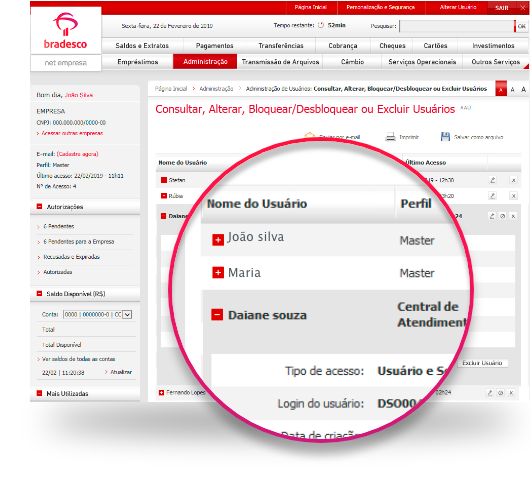Open the Administração menu tab
531x479 pixels.
(x=205, y=62)
